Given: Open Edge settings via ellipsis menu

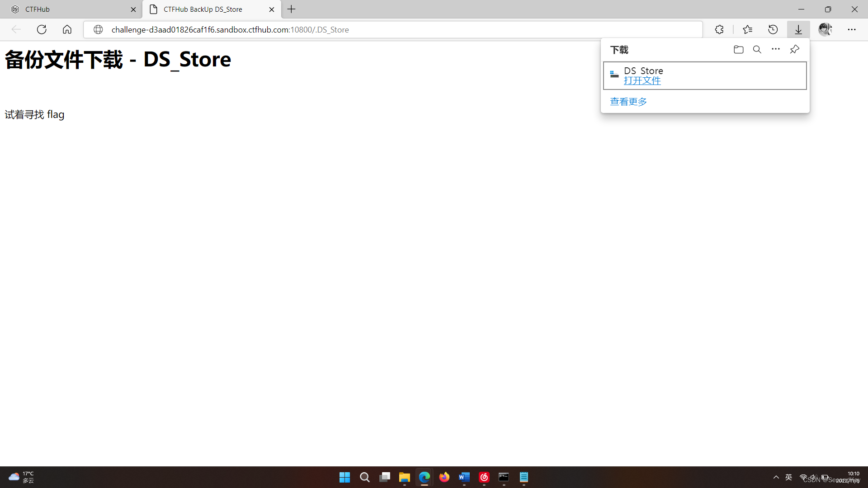Looking at the screenshot, I should click(x=853, y=29).
